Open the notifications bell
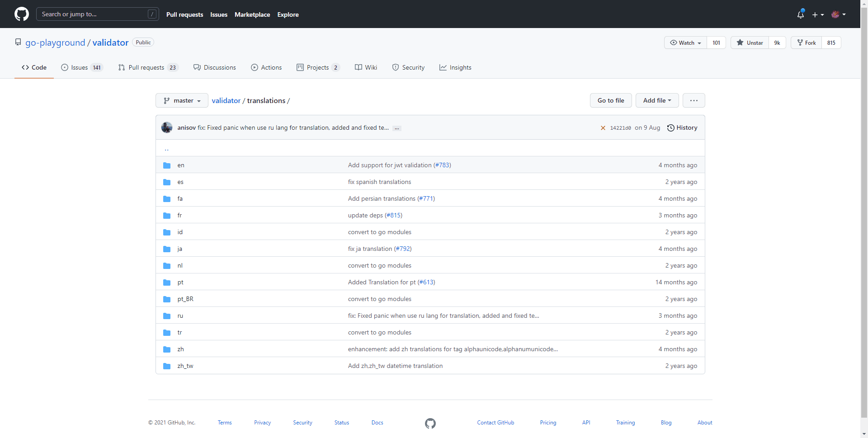Viewport: 868px width, 438px height. coord(801,14)
